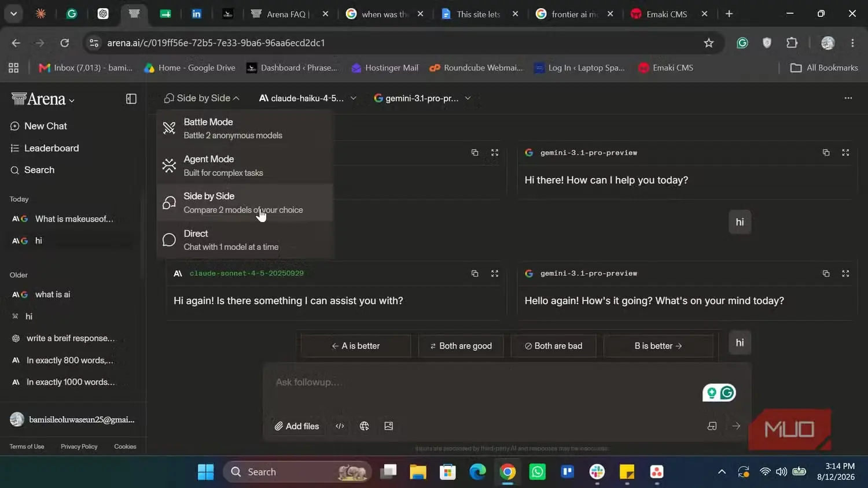
Task: Open Search in the Arena sidebar
Action: (x=32, y=170)
